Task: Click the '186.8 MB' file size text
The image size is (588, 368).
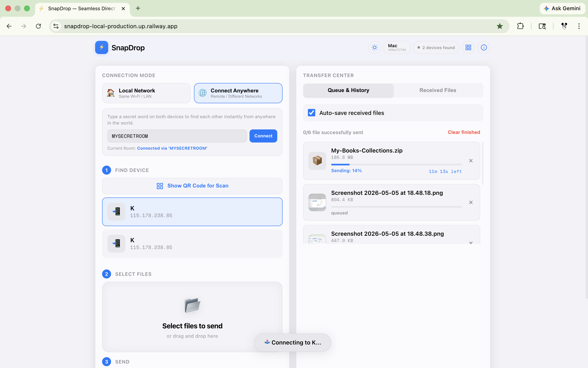Action: [342, 157]
